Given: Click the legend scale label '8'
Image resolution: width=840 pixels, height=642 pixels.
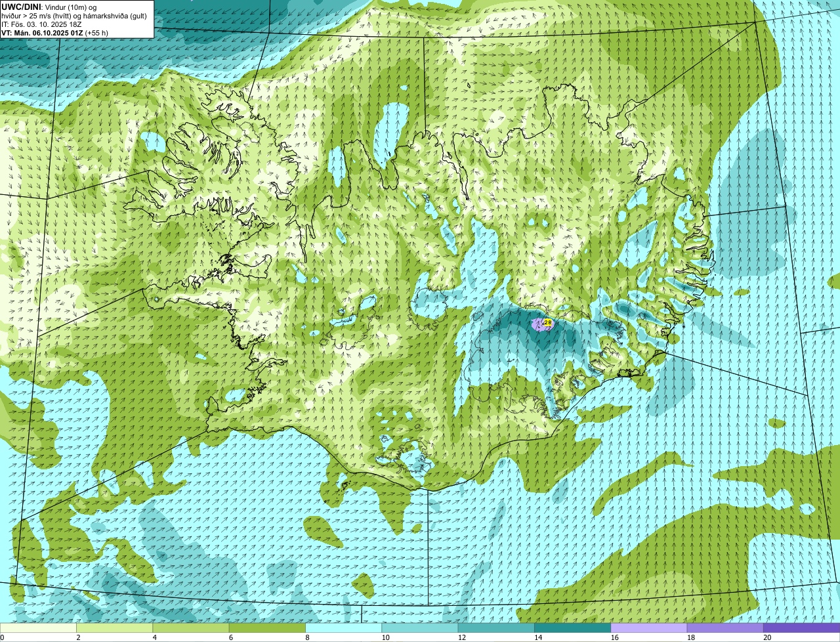Looking at the screenshot, I should pyautogui.click(x=307, y=637).
